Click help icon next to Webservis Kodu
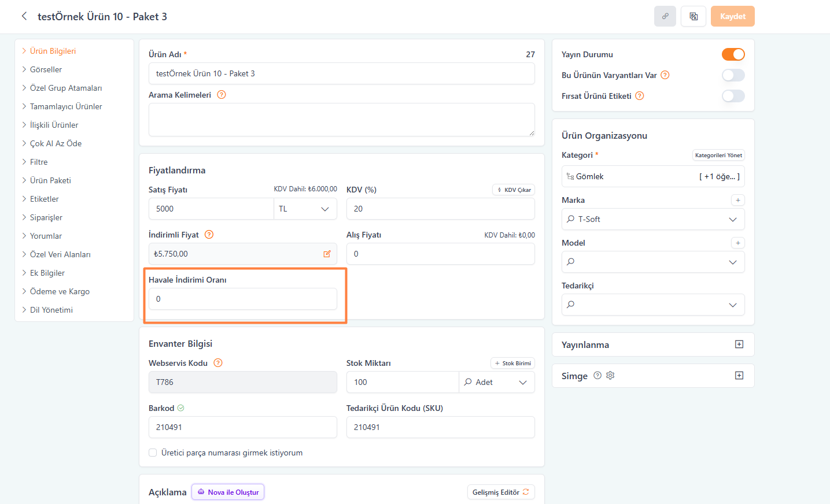830x504 pixels. click(x=218, y=363)
